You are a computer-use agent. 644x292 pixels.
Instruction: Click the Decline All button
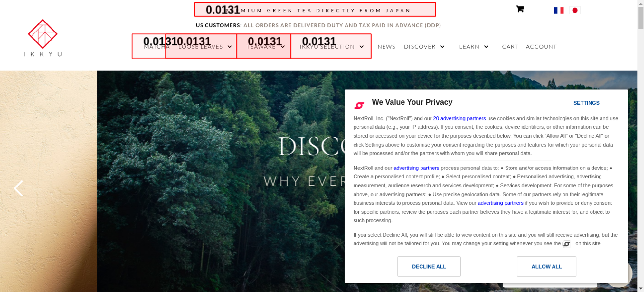point(429,266)
